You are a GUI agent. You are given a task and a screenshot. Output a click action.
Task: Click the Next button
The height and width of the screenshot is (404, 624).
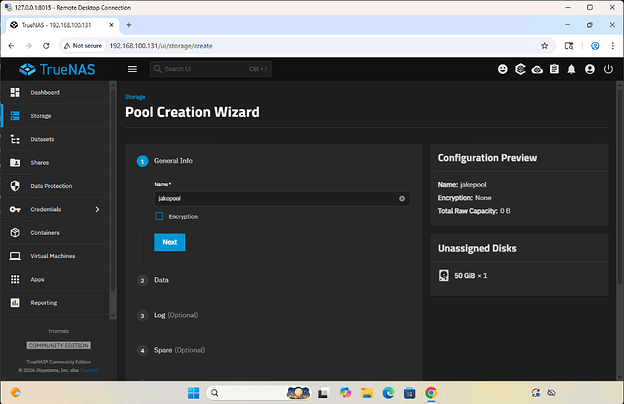coord(170,242)
